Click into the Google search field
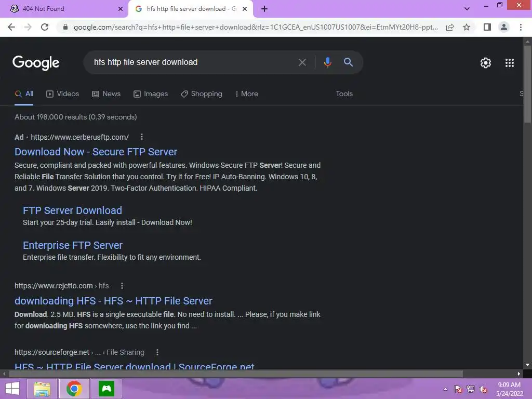This screenshot has width=532, height=399. point(190,62)
